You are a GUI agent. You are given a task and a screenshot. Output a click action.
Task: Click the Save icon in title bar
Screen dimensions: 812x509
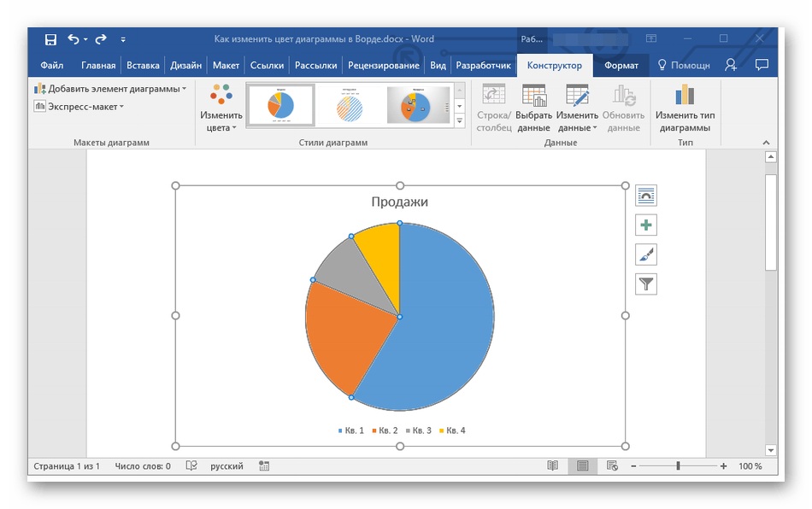coord(50,39)
